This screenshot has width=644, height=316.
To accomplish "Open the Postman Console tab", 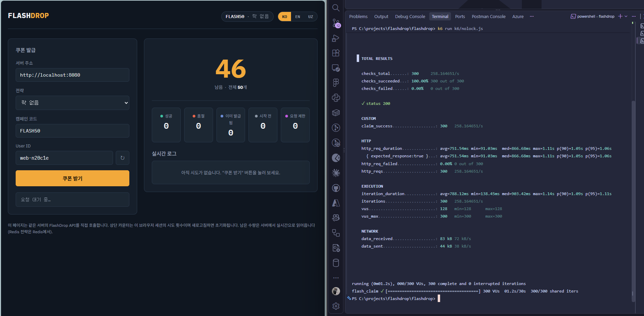I will click(488, 16).
